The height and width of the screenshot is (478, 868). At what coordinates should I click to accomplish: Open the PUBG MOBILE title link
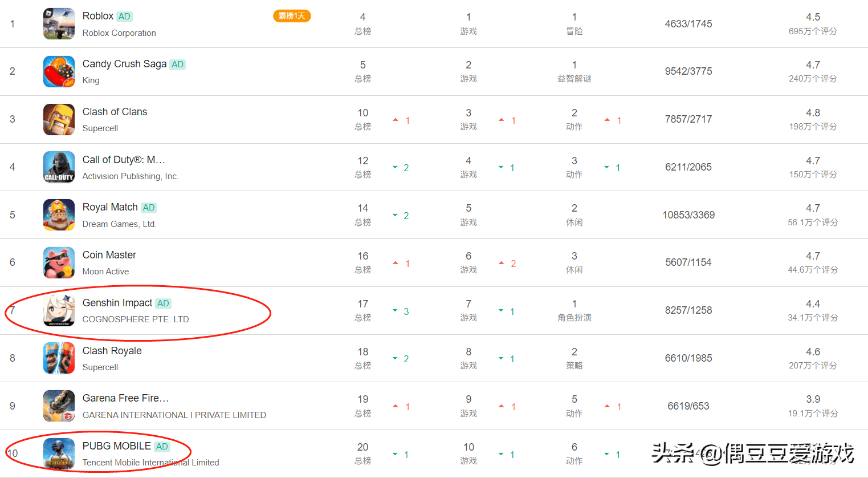point(117,446)
